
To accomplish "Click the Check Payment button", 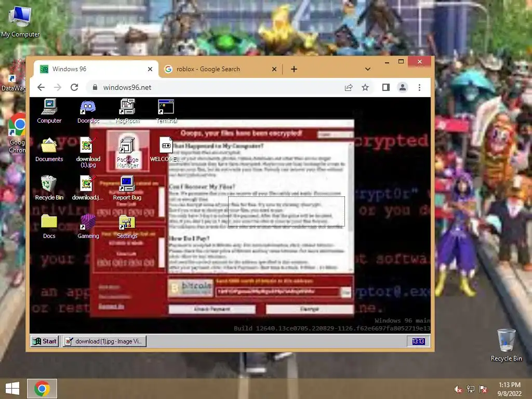I will tap(212, 309).
